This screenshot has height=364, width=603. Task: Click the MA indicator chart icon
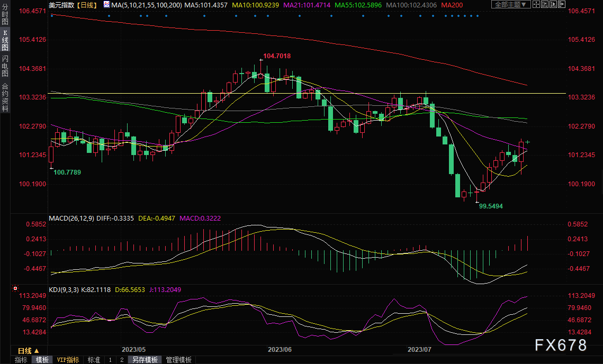[x=106, y=5]
